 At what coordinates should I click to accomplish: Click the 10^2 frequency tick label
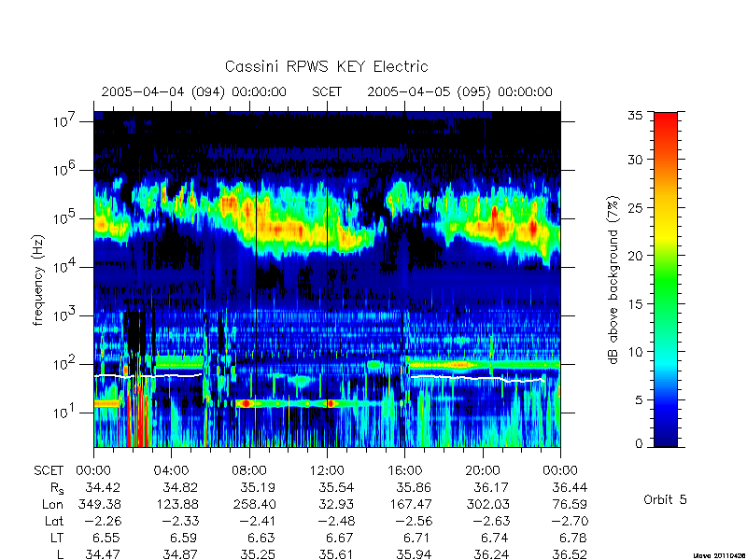(65, 363)
